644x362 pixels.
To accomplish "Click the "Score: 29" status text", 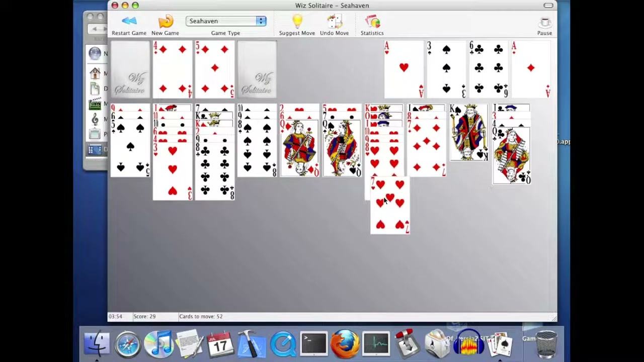I will (144, 316).
